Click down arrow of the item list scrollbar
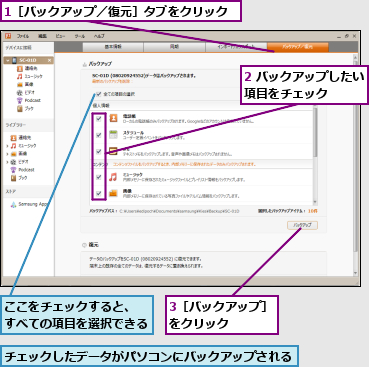Screen dimensions: 369x367 pyautogui.click(x=315, y=202)
